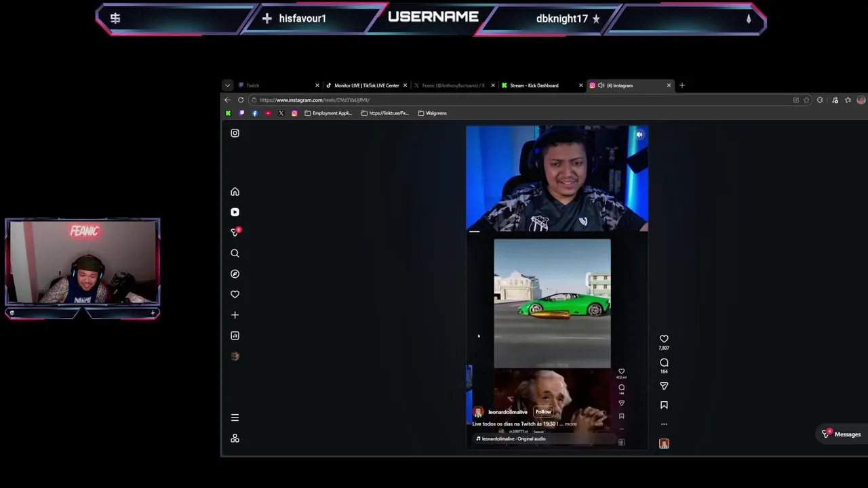Open Notifications heart icon in sidebar

pos(235,294)
